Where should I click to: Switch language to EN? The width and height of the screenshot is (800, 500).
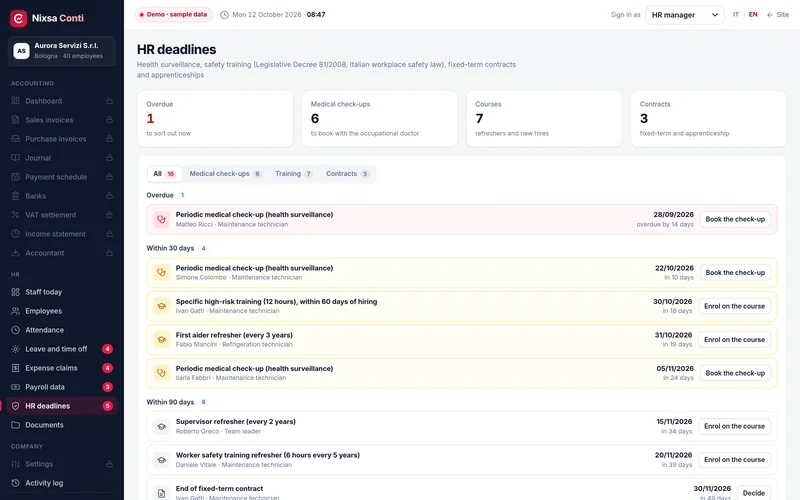(753, 15)
